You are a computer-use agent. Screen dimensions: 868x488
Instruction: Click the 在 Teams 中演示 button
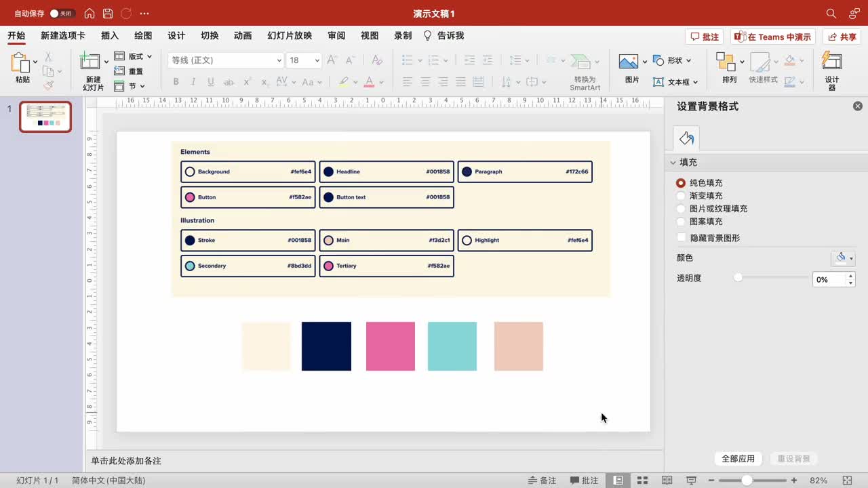point(772,36)
